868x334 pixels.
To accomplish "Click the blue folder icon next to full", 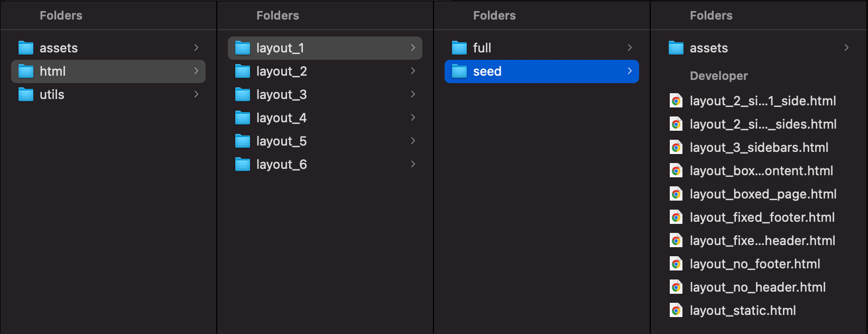I will click(x=459, y=48).
